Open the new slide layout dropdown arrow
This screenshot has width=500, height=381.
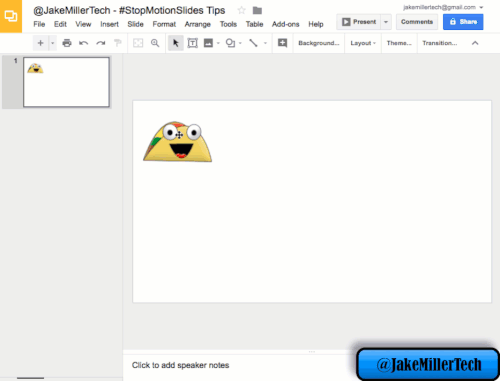tap(53, 43)
